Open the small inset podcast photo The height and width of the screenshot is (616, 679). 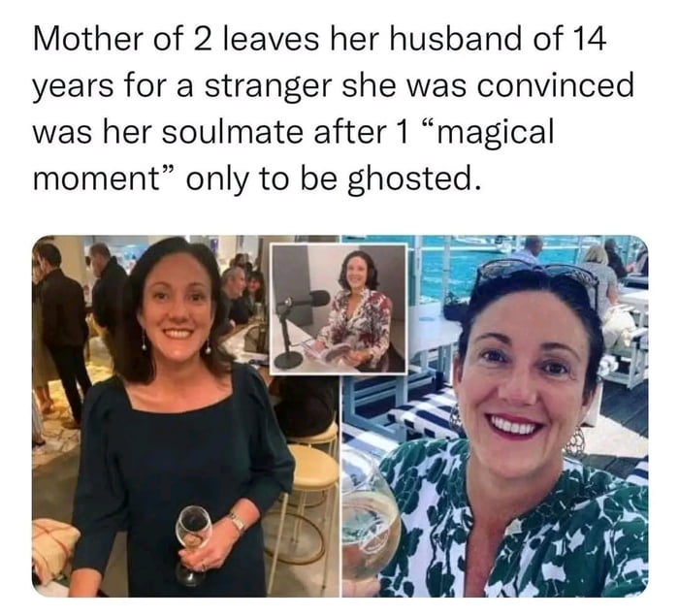(x=339, y=308)
